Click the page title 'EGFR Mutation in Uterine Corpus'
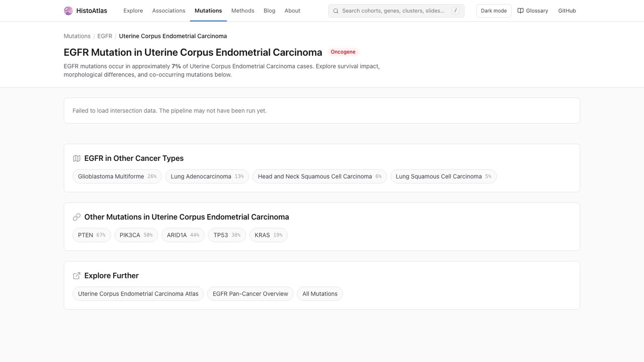Screen dimensions: 644x362 click(x=193, y=52)
